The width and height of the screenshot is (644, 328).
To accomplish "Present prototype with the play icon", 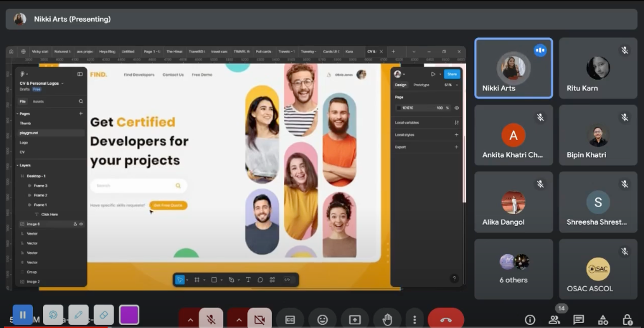I will coord(433,74).
